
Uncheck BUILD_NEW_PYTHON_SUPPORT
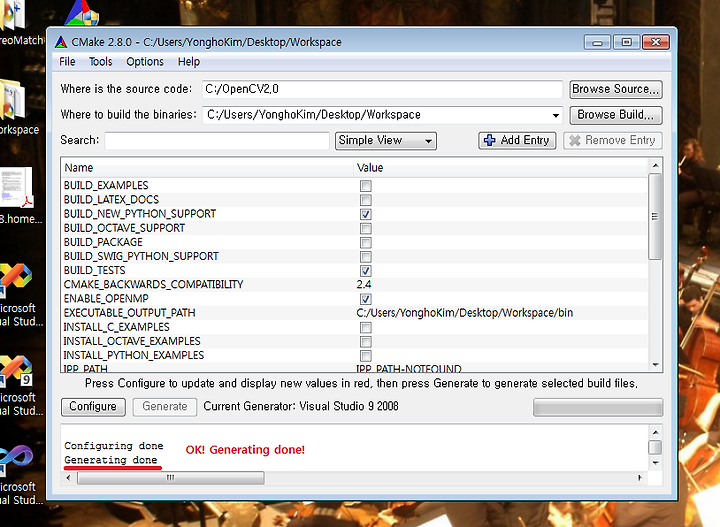(x=366, y=214)
